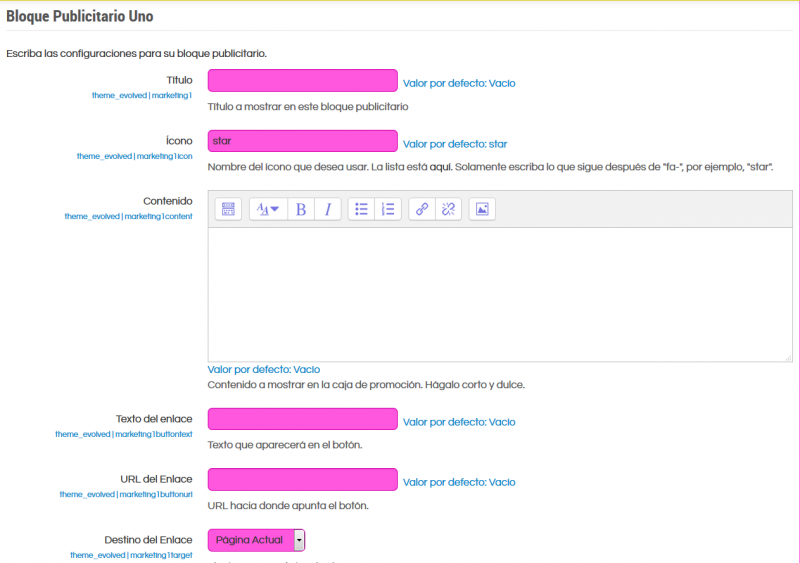The height and width of the screenshot is (563, 800).
Task: Open the paragraph styles menu in editor
Action: pyautogui.click(x=268, y=209)
